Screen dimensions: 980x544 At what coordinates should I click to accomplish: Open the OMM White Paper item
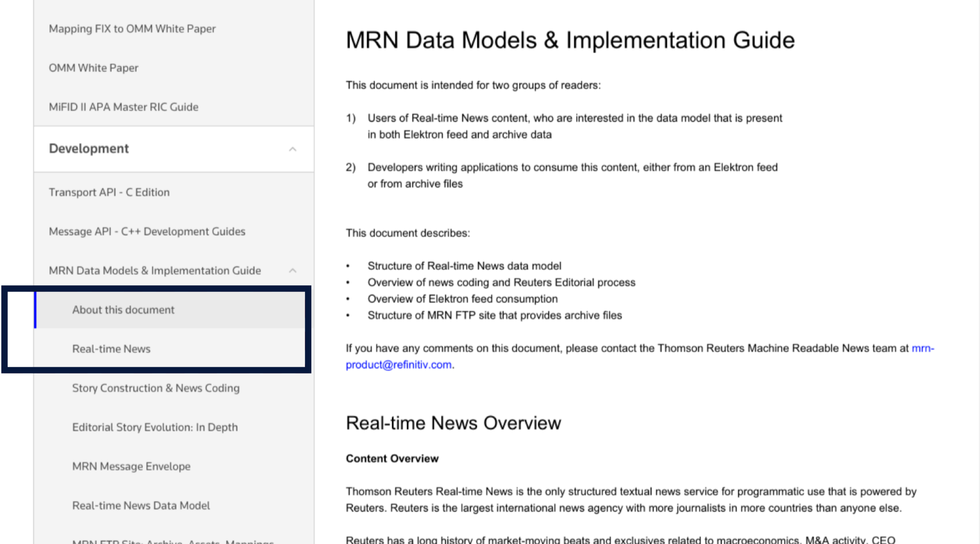click(93, 68)
